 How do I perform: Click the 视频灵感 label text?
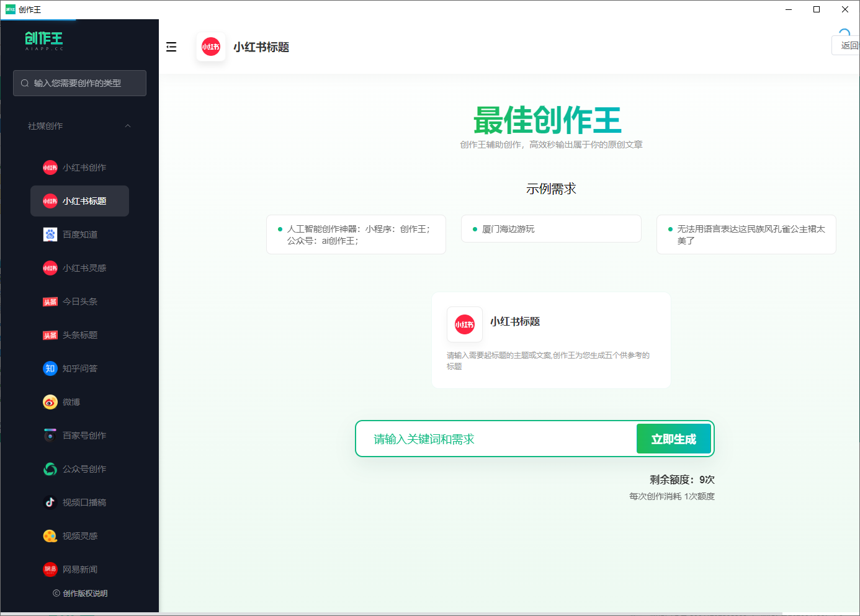point(80,536)
